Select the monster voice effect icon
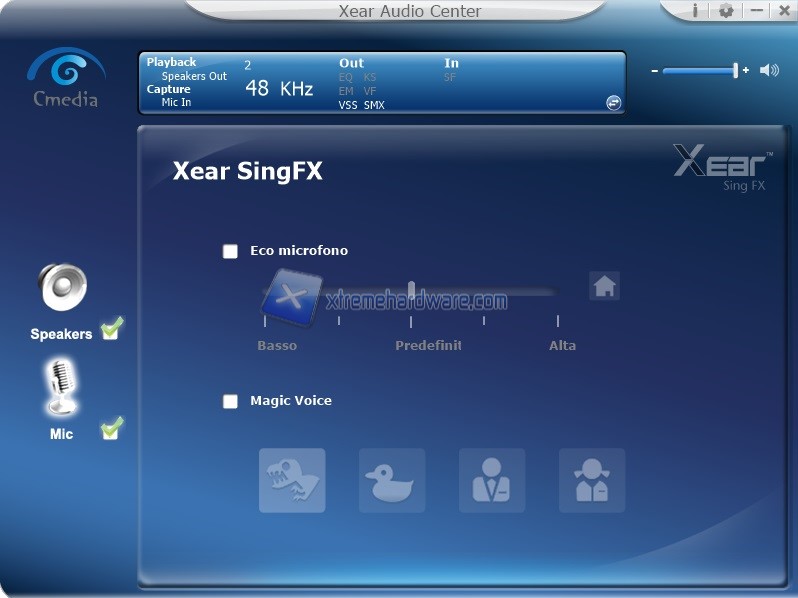The height and width of the screenshot is (598, 798). [x=292, y=481]
